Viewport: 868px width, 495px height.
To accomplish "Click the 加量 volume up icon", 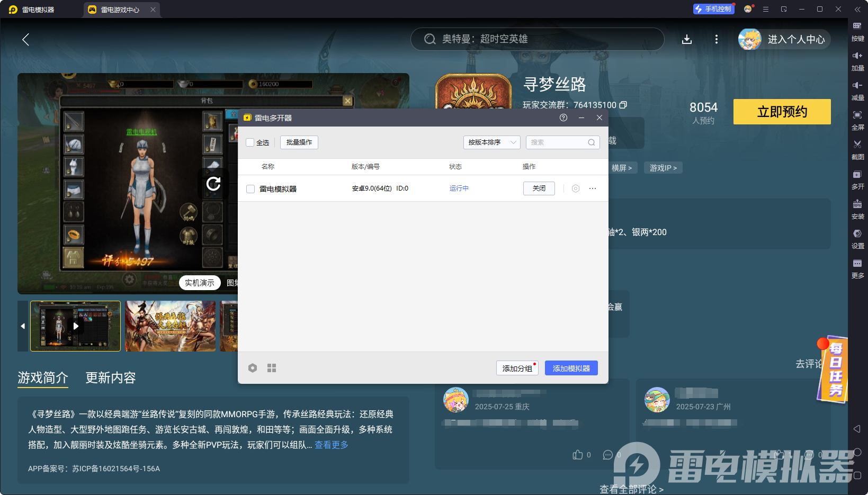I will [x=857, y=60].
